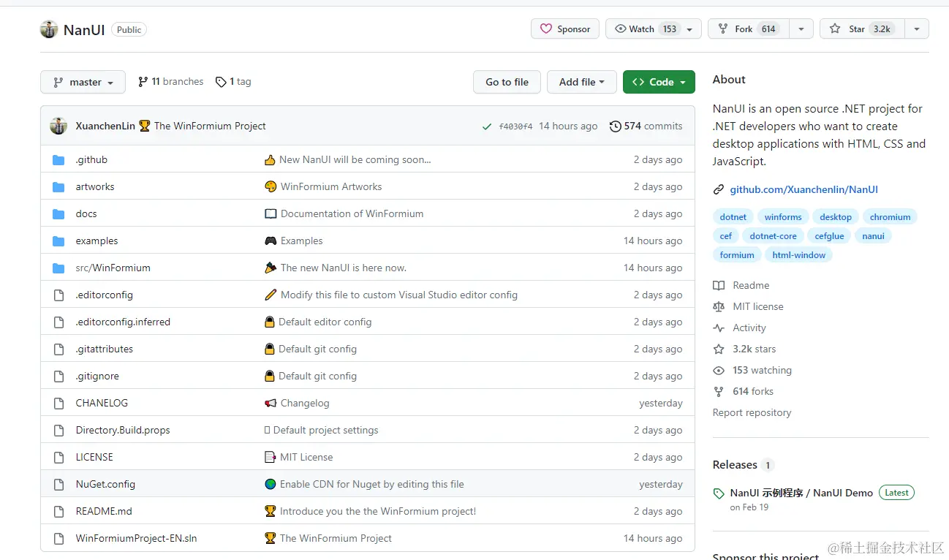Screen dimensions: 949x560
Task: Click the tag icon beside 1 tag
Action: pos(221,82)
